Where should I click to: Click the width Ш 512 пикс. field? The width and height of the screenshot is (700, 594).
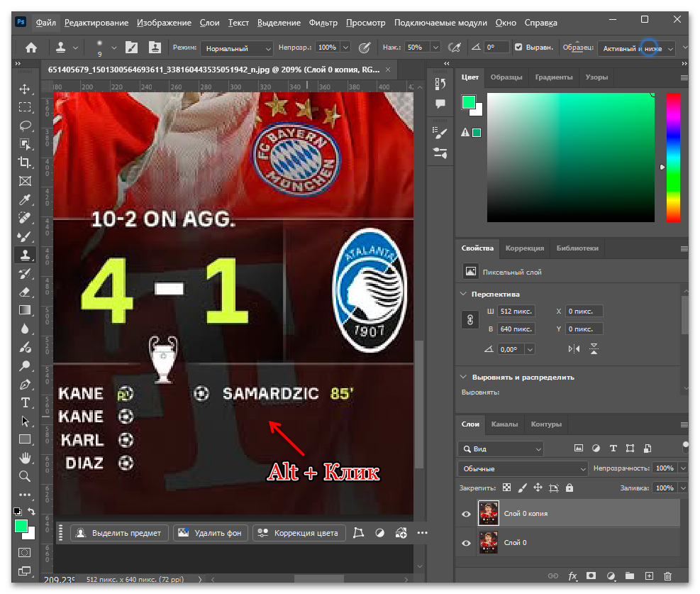(516, 312)
